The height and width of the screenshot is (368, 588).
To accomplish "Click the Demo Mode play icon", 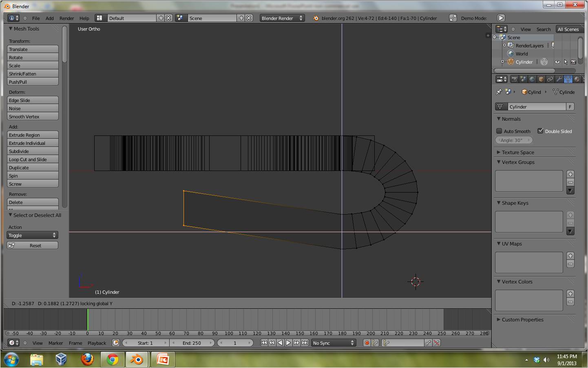I will click(x=501, y=18).
